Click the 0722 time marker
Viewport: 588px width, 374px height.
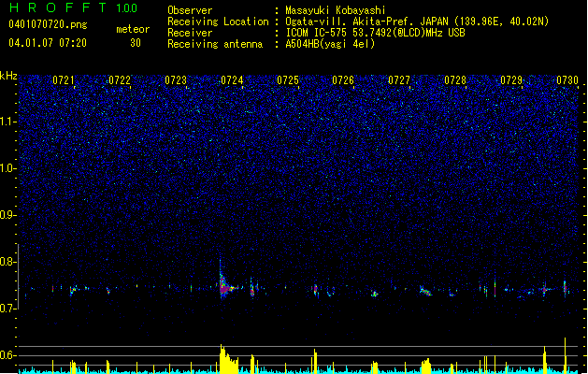120,80
